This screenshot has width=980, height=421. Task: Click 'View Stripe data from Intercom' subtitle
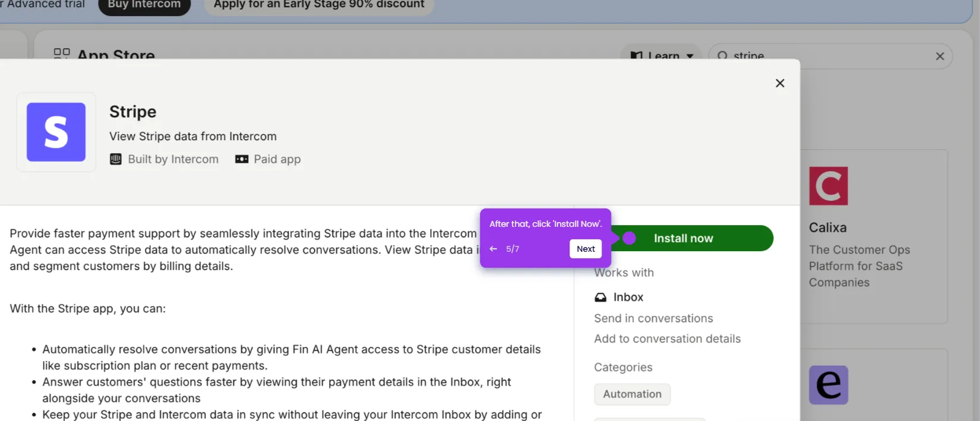[x=193, y=136]
